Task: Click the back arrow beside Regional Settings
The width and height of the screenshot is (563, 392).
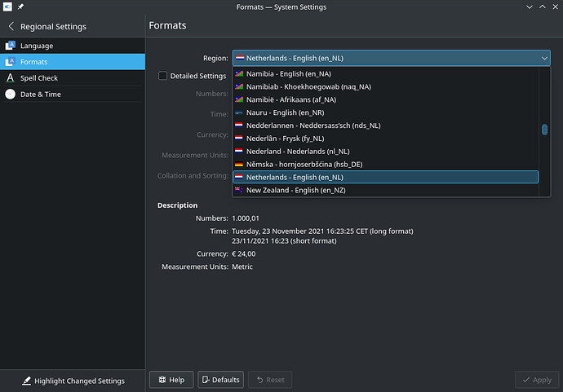Action: click(11, 26)
